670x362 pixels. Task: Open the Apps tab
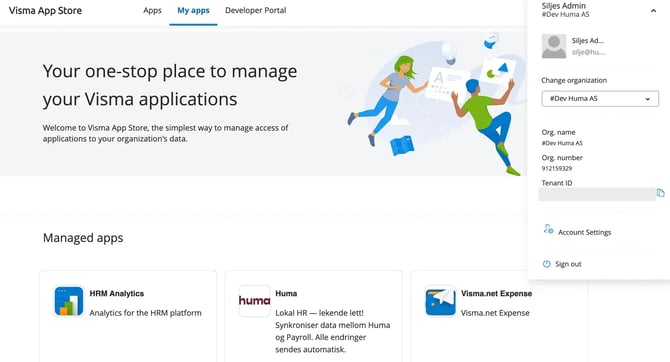tap(152, 10)
